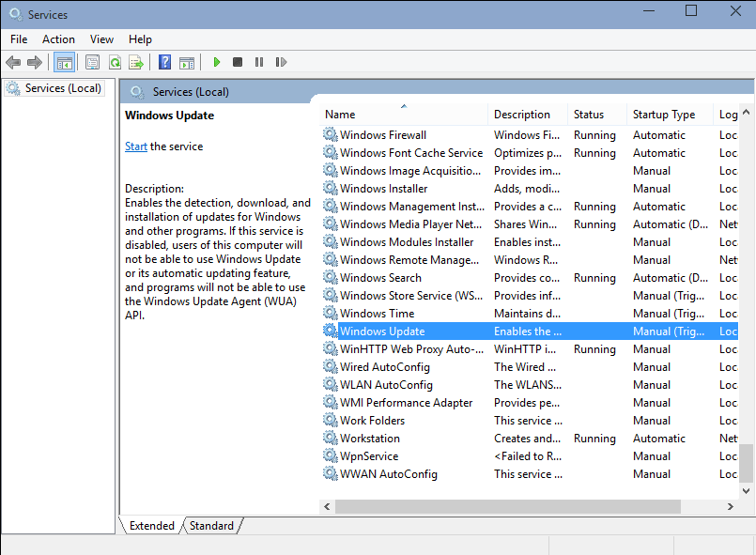
Task: Select the Windows Modules Installer row
Action: pos(529,241)
